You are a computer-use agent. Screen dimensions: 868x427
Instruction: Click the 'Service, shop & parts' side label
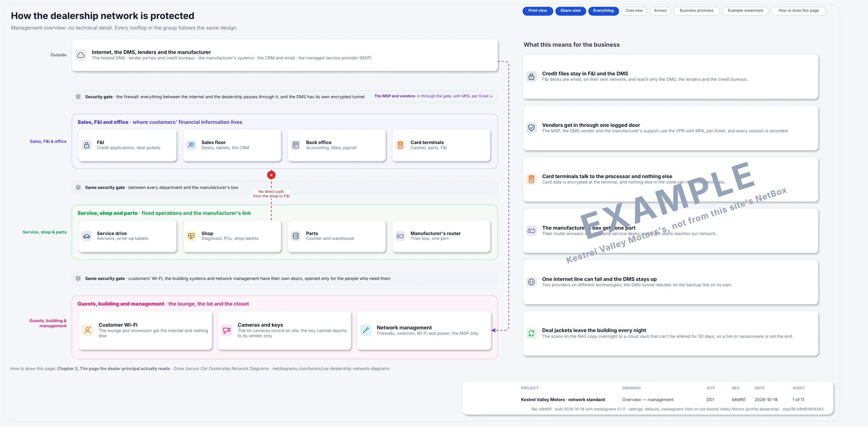44,232
